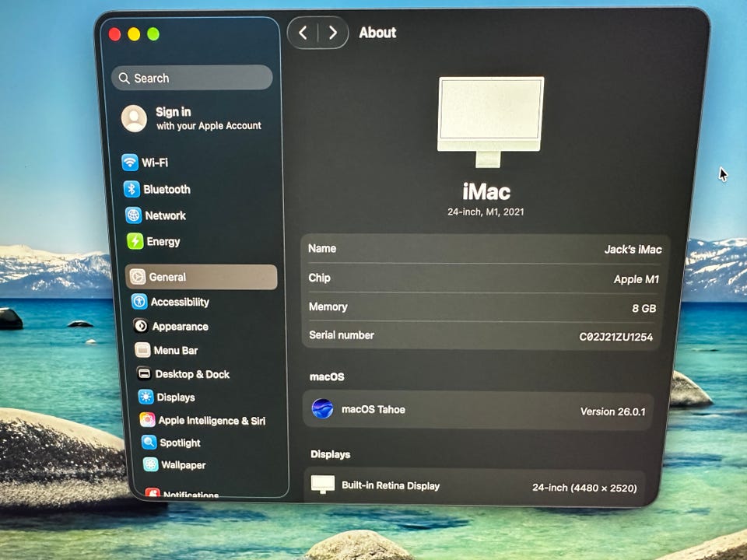Click the Apple M1 chip value

637,279
